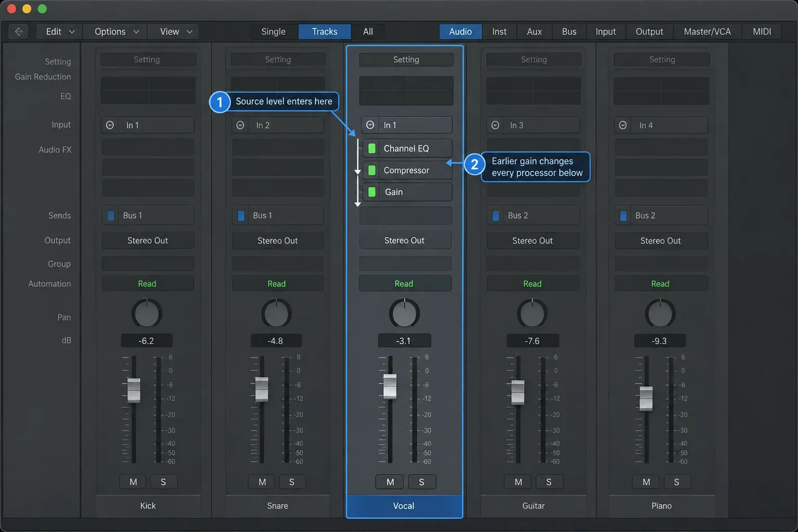The height and width of the screenshot is (532, 798).
Task: Switch mixer to Single view
Action: coord(273,32)
